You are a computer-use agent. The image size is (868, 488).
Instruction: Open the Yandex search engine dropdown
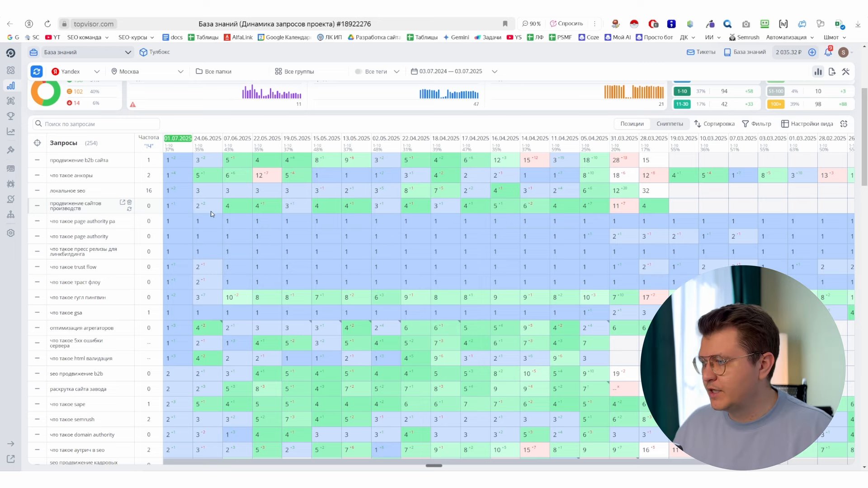tap(75, 71)
